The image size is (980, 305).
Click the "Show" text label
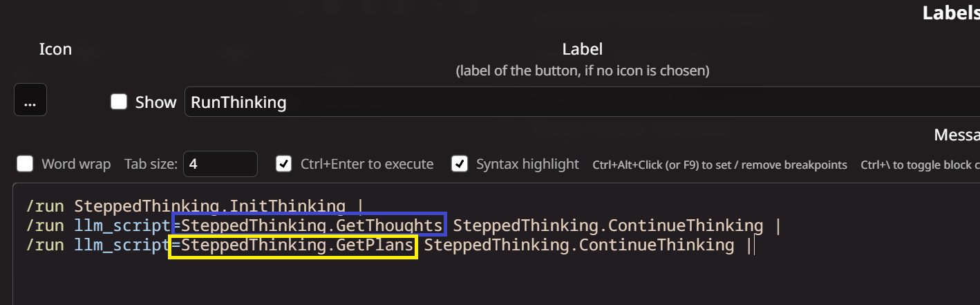pos(156,102)
